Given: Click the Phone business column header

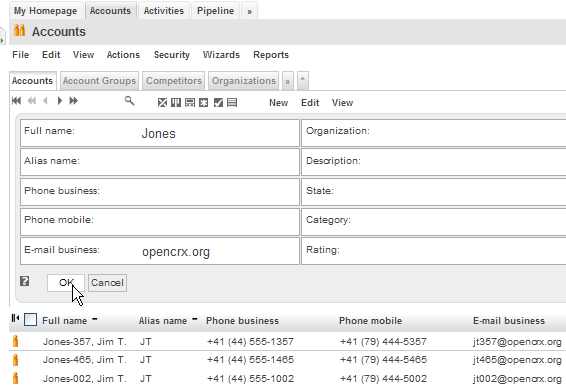Looking at the screenshot, I should [242, 321].
